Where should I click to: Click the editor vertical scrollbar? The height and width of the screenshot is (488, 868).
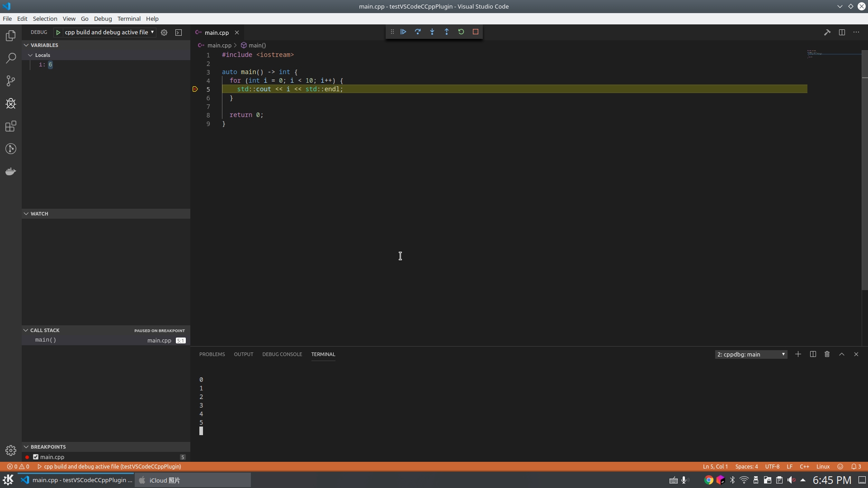click(x=864, y=181)
